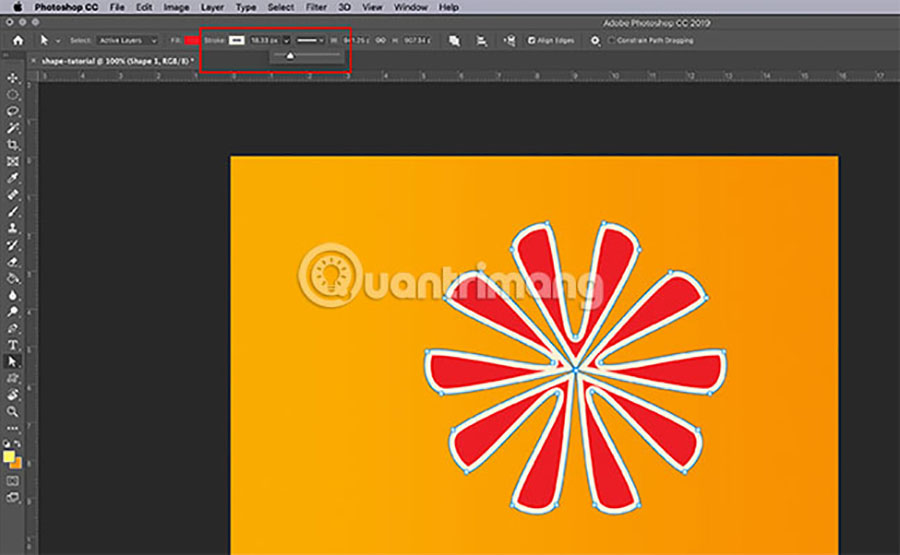
Task: Click the red Fill color swatch
Action: pyautogui.click(x=192, y=41)
